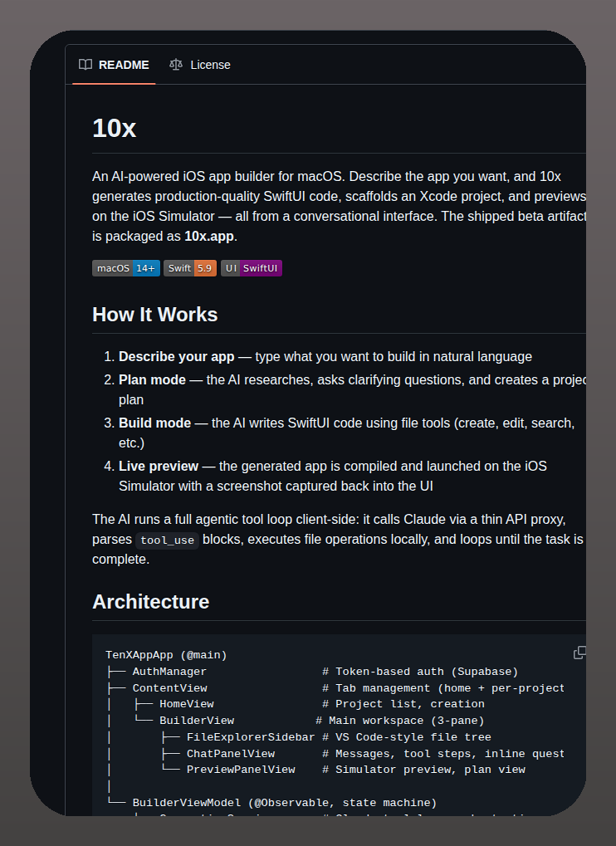616x846 pixels.
Task: Click FileExplorerSidebar in the code tree
Action: pos(251,737)
